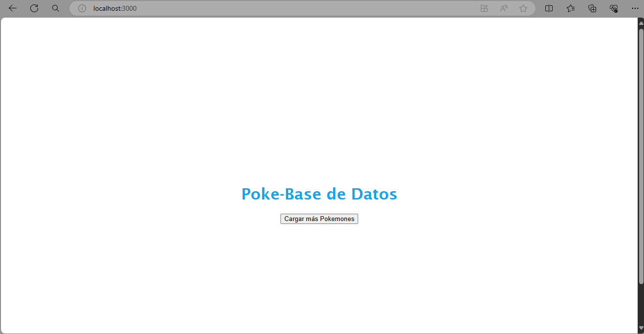This screenshot has height=334, width=644.
Task: Click the search magnifier icon in toolbar
Action: (56, 8)
